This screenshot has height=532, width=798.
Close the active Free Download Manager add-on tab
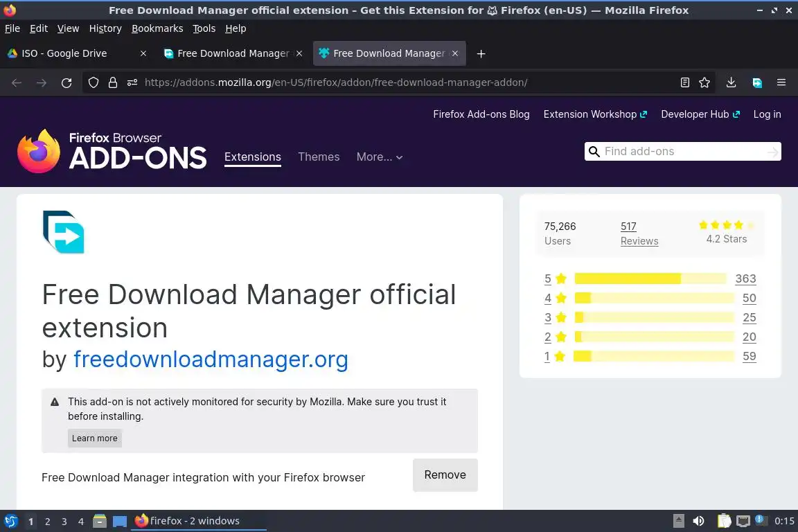[x=455, y=53]
